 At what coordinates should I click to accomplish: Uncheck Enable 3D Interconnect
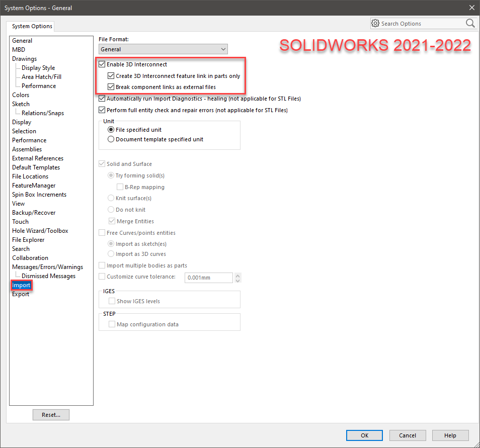[x=102, y=64]
